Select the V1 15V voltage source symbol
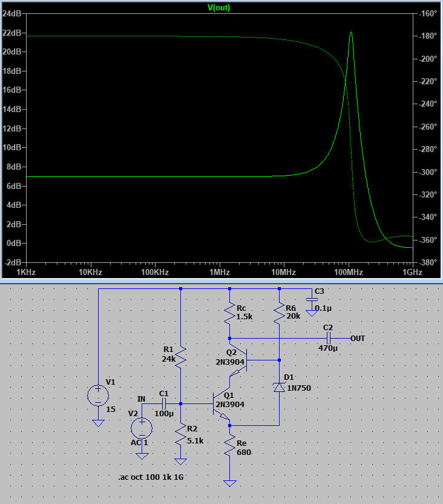 pyautogui.click(x=98, y=396)
